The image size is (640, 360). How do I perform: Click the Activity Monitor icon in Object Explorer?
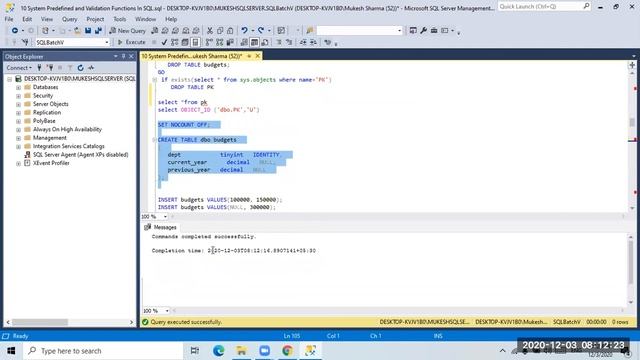pyautogui.click(x=91, y=68)
